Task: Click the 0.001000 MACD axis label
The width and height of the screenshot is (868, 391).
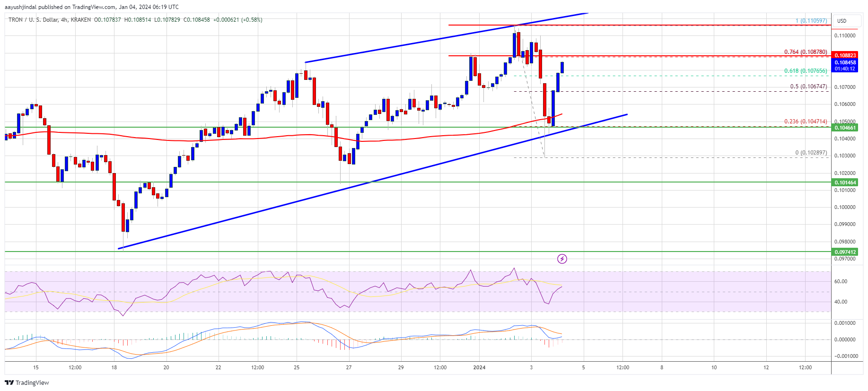Action: click(x=844, y=323)
